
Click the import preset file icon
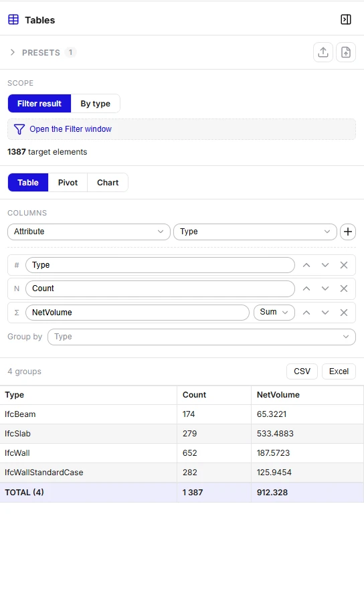345,52
